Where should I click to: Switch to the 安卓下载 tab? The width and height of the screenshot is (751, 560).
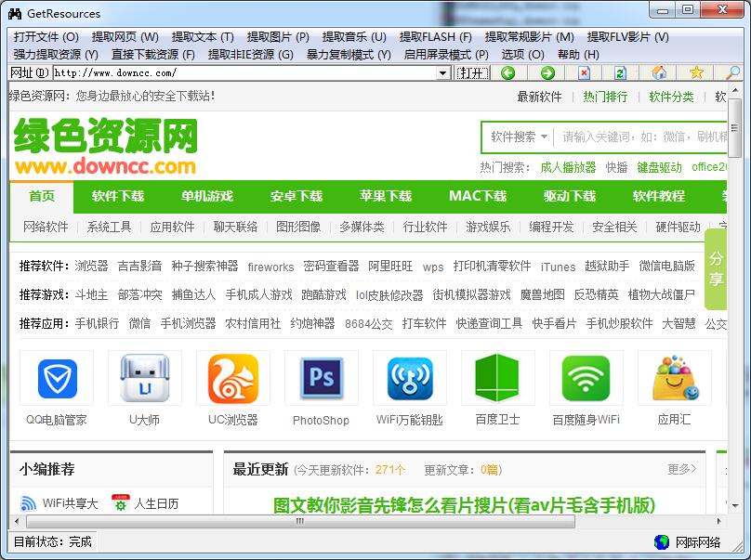point(296,197)
